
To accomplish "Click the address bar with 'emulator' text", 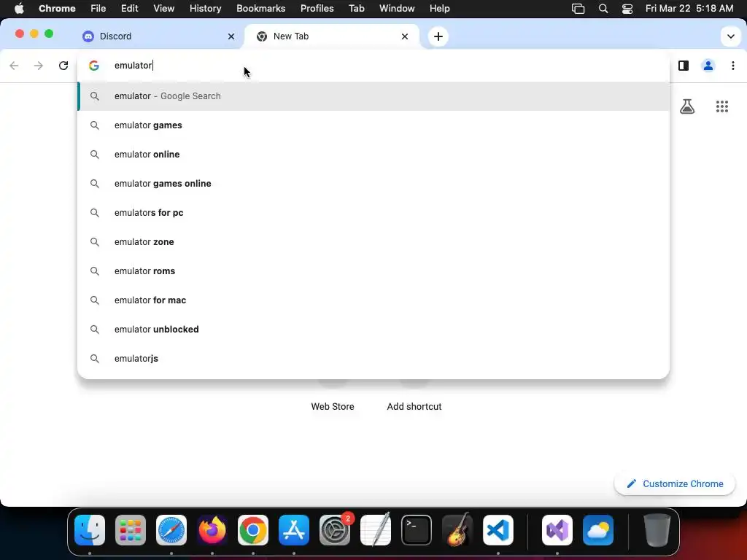I will (373, 66).
